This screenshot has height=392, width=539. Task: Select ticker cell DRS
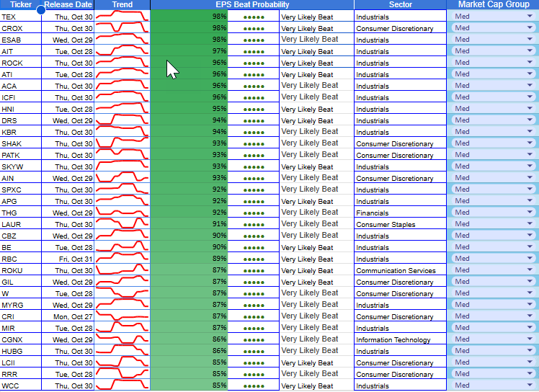21,120
